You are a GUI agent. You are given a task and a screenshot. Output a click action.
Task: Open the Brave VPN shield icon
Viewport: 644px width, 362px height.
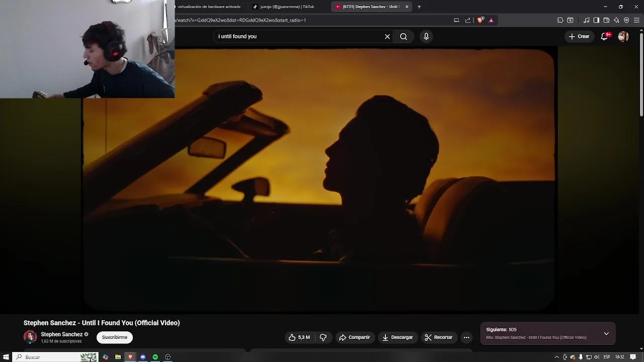click(626, 20)
